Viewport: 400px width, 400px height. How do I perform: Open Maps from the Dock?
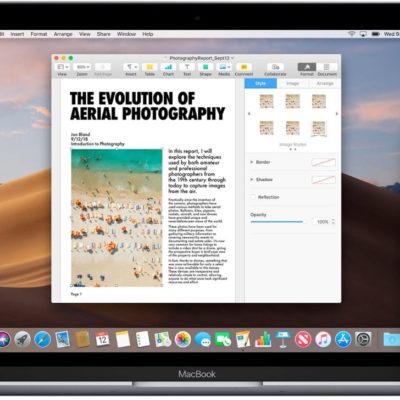(x=163, y=340)
